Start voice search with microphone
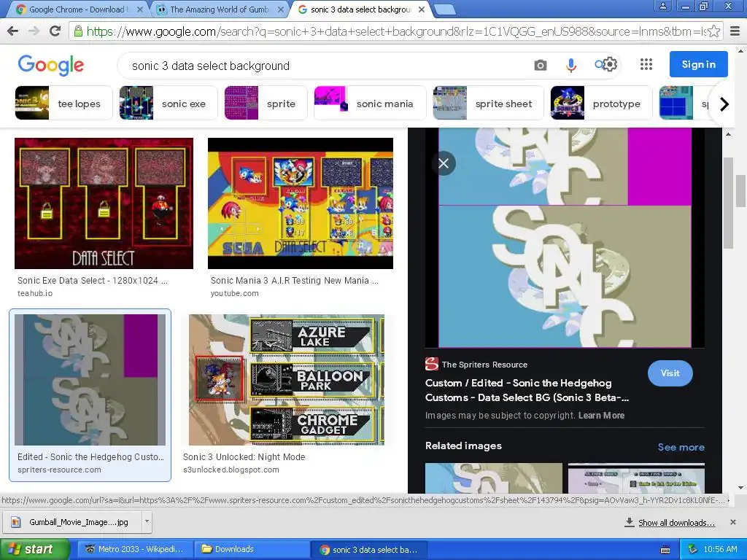This screenshot has height=560, width=747. click(x=570, y=65)
